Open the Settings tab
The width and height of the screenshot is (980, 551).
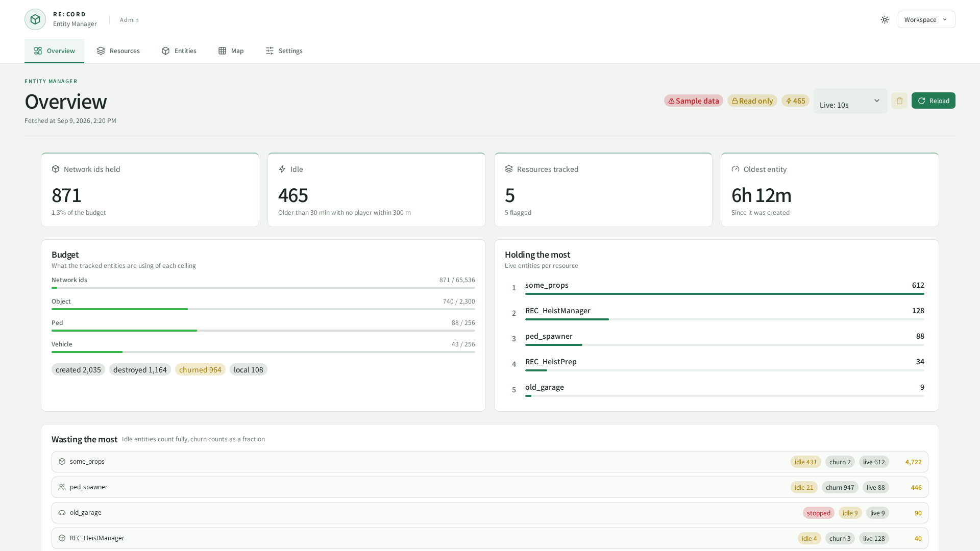coord(284,51)
